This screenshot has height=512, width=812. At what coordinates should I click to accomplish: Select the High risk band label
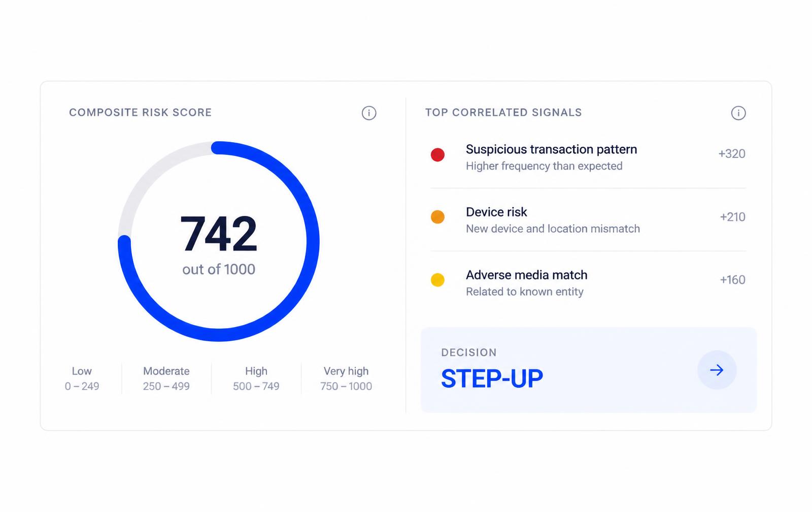[x=256, y=371]
